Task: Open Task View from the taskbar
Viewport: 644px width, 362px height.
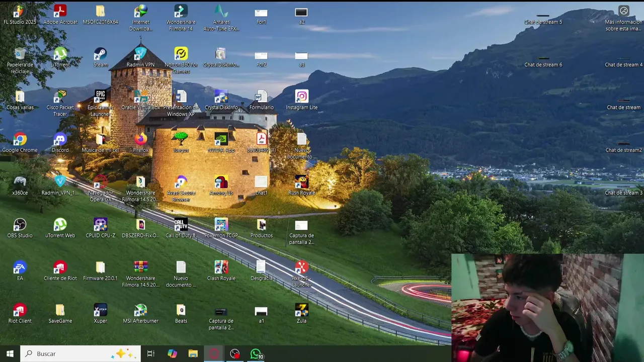Action: (150, 353)
